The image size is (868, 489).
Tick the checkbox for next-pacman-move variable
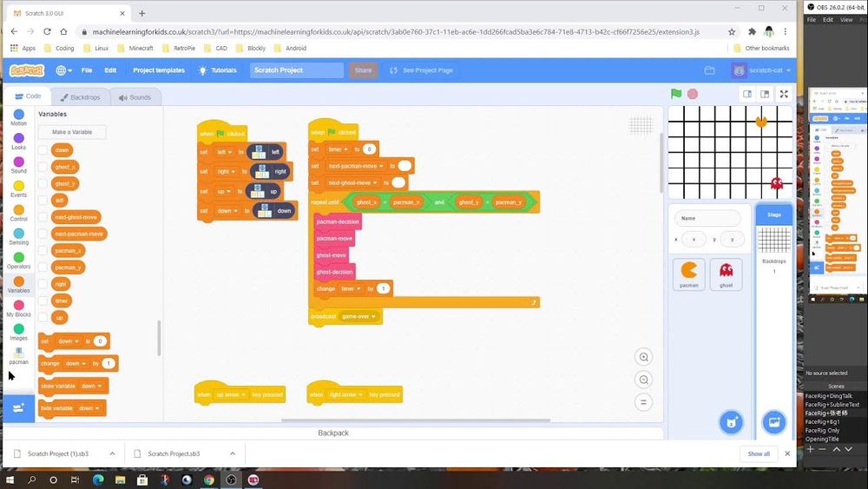[43, 234]
